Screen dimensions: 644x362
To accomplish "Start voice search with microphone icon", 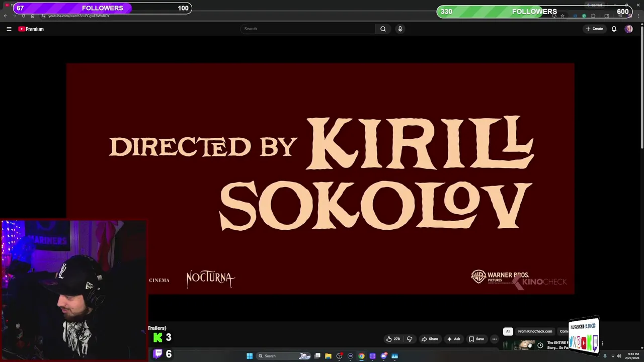I will 400,29.
